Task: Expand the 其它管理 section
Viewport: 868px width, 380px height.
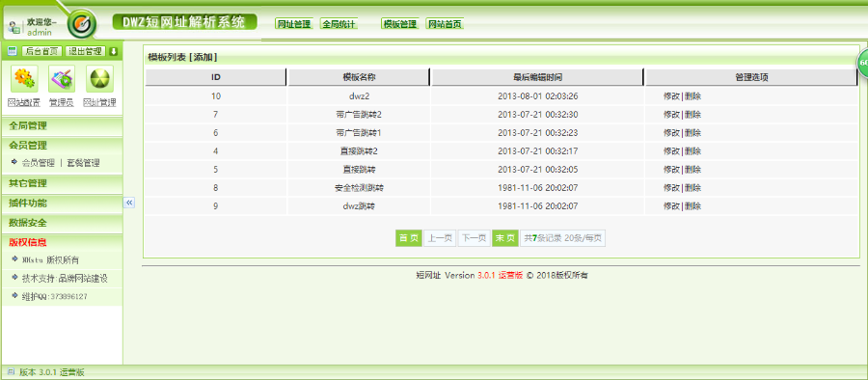Action: (62, 183)
